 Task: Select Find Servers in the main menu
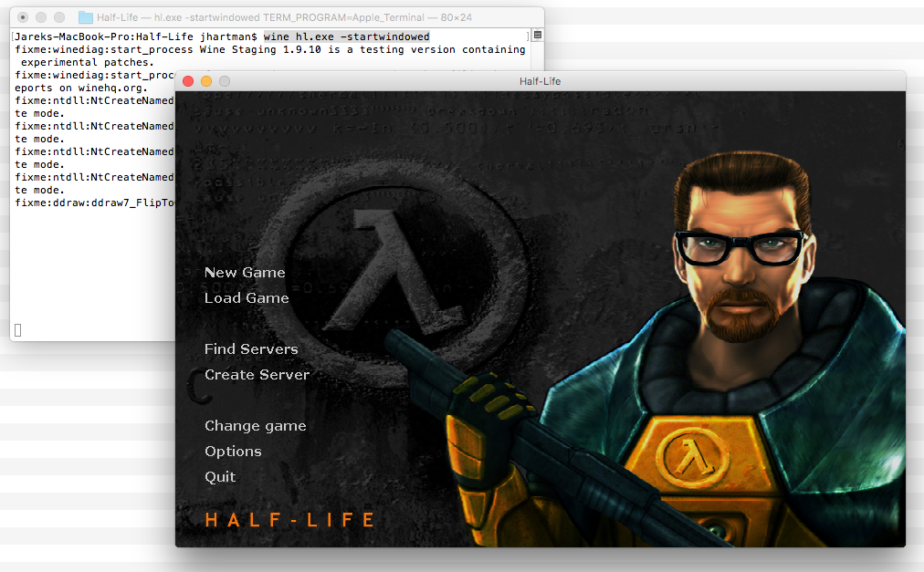(251, 349)
